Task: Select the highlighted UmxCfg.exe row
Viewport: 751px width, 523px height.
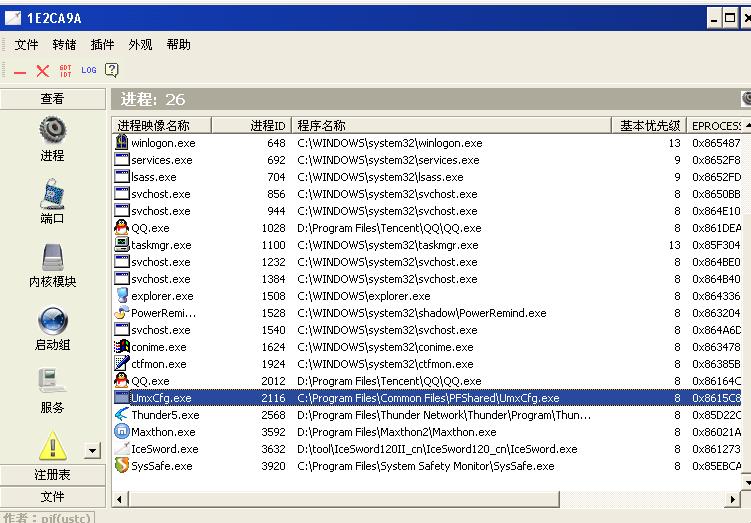Action: click(427, 398)
